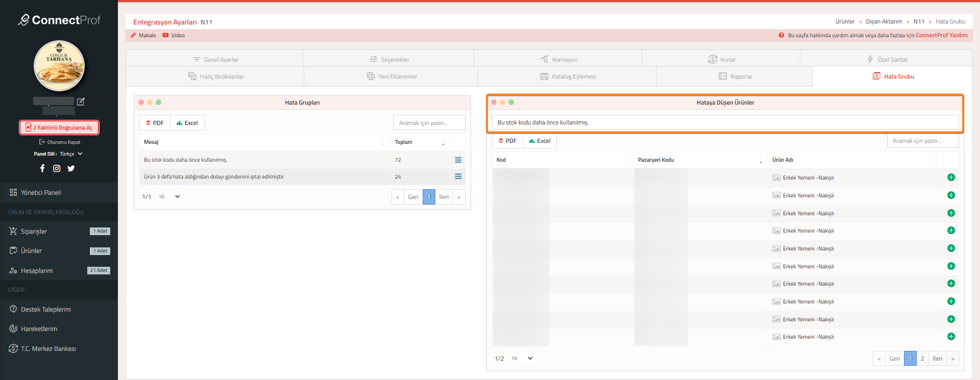Go to page 2 of products
This screenshot has width=980, height=380.
922,359
